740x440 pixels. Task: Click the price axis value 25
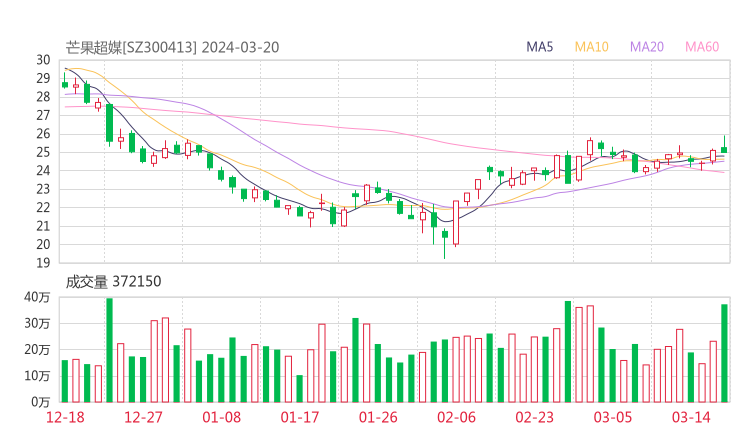43,152
